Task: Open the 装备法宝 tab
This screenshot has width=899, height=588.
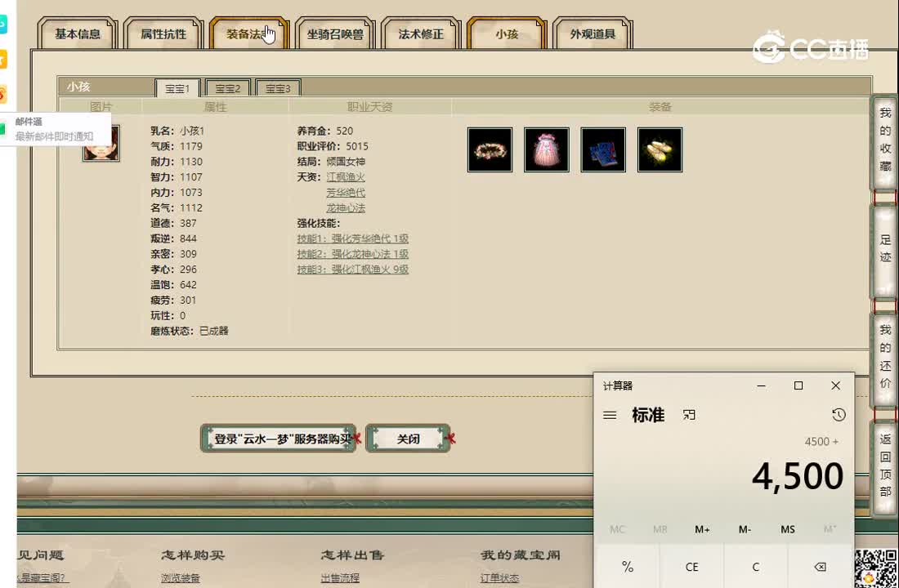Action: (248, 33)
